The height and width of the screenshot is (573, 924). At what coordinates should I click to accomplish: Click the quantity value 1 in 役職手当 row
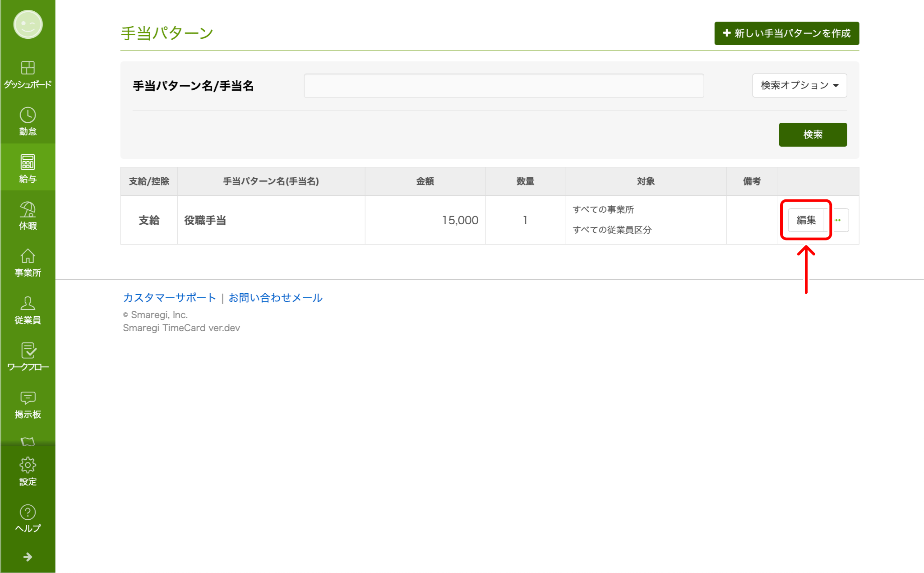click(526, 220)
